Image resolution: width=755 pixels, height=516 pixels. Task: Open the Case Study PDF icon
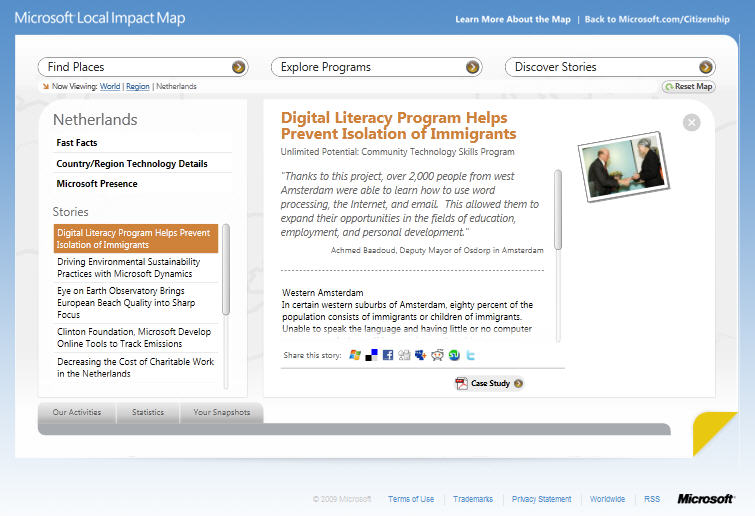click(461, 383)
